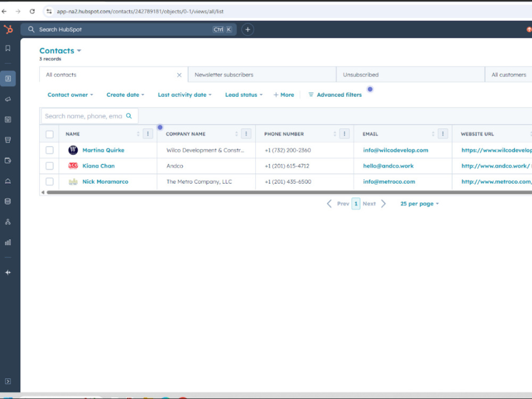Viewport: 532px width, 399px height.
Task: Open Last activity date filter dropdown
Action: 185,95
